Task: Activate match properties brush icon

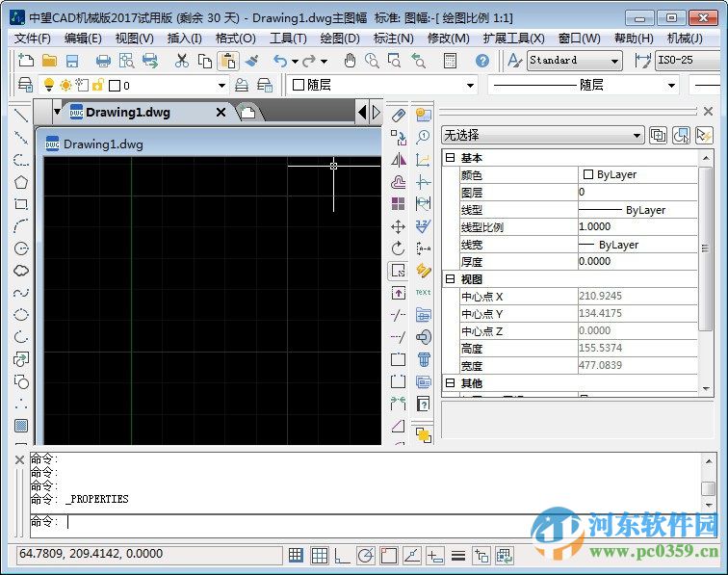Action: click(x=251, y=61)
